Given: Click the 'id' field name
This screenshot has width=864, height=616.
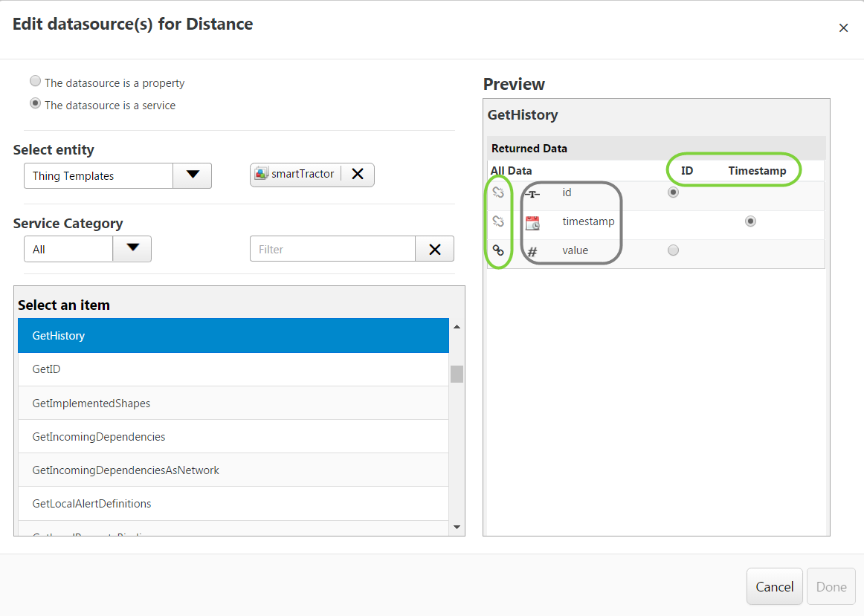Looking at the screenshot, I should click(x=567, y=192).
